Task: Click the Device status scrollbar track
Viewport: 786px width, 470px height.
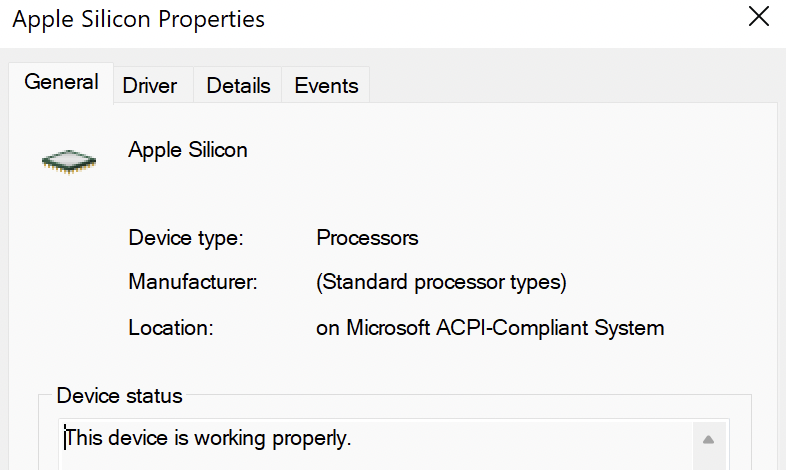Action: 707,460
